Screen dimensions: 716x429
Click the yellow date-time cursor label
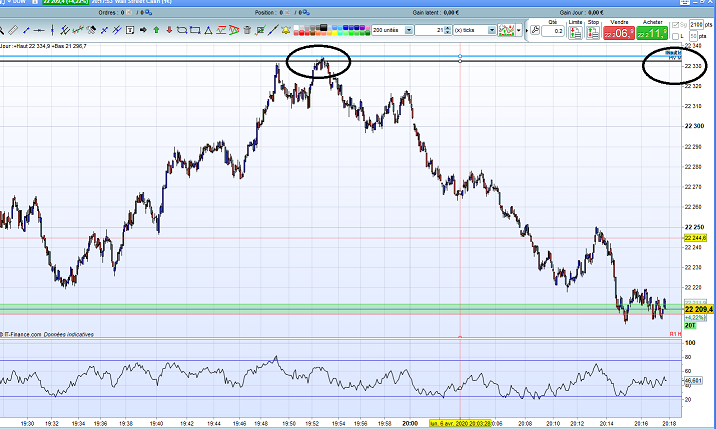460,424
